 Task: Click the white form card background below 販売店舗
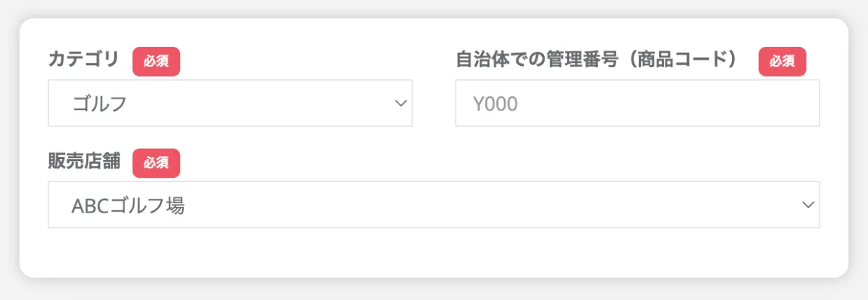pyautogui.click(x=434, y=252)
